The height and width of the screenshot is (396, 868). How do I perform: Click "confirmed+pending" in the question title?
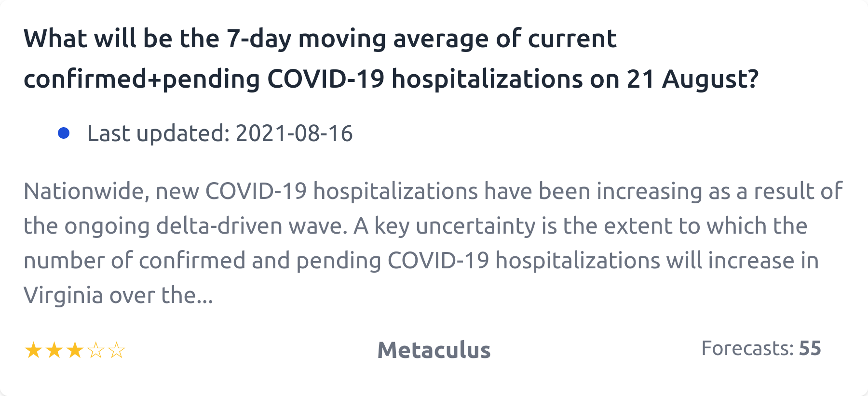coord(142,79)
